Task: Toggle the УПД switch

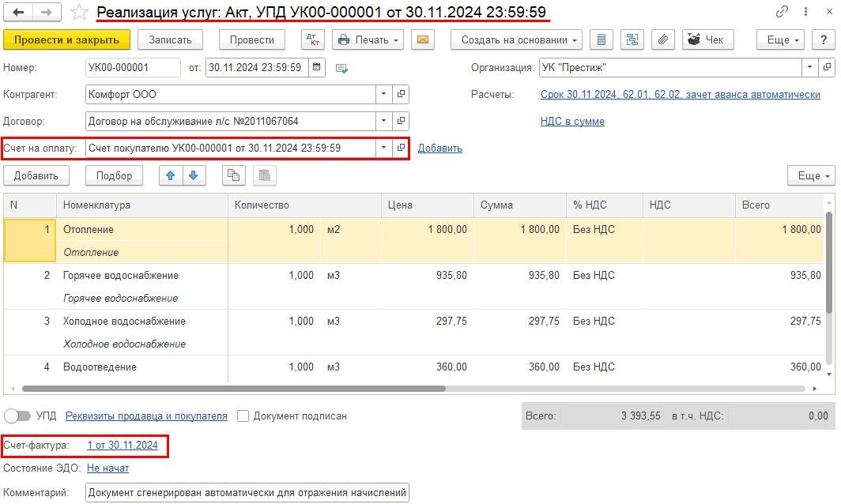Action: tap(17, 416)
